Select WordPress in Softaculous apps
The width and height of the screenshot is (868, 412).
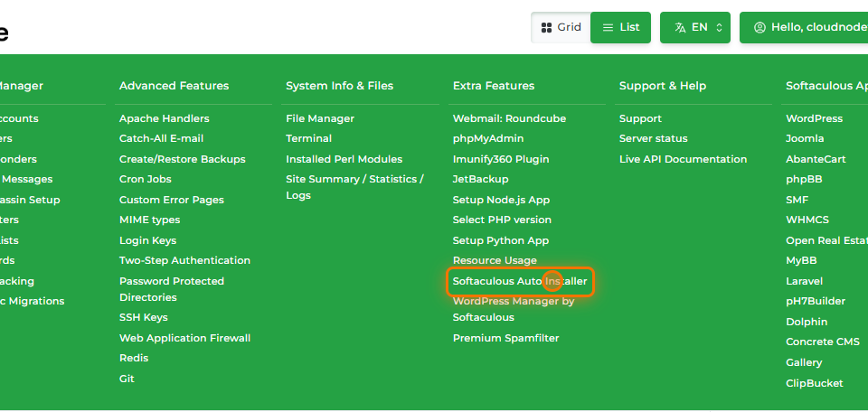pyautogui.click(x=814, y=118)
